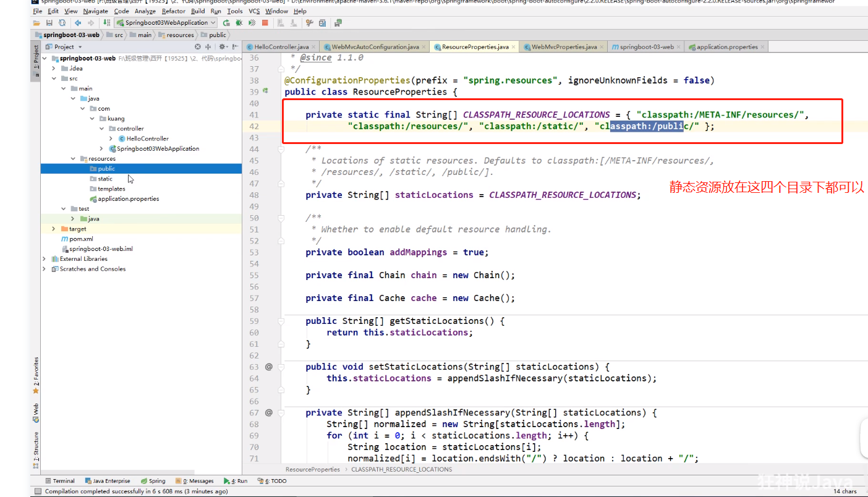868x497 pixels.
Task: Click ResourceProperties in bottom editor breadcrumb
Action: (313, 469)
